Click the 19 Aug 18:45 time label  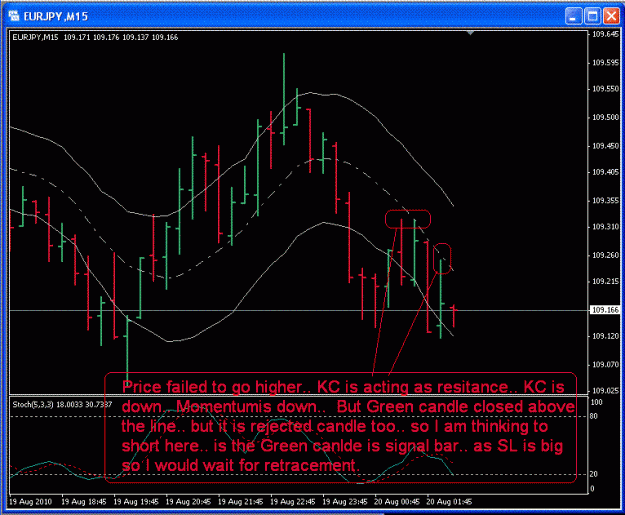tap(84, 501)
